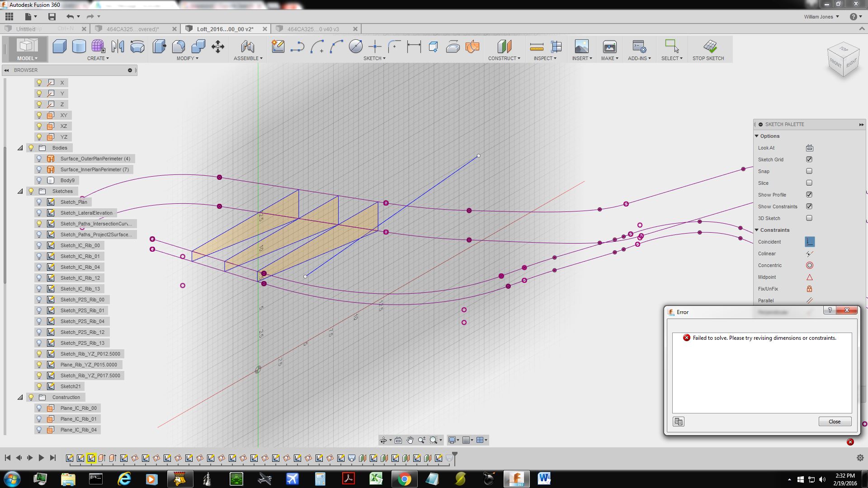Copy error text using the dialog copy icon
Screen dimensions: 868x488
[x=679, y=422]
